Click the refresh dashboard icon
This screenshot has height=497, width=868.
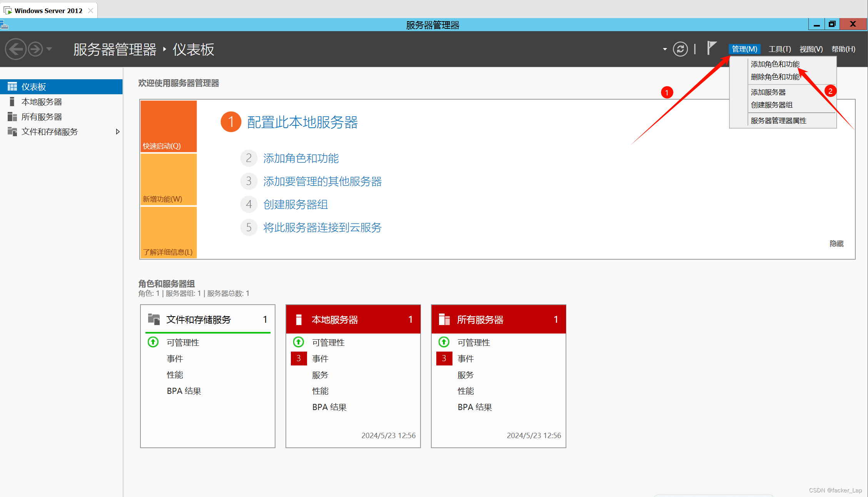point(680,49)
